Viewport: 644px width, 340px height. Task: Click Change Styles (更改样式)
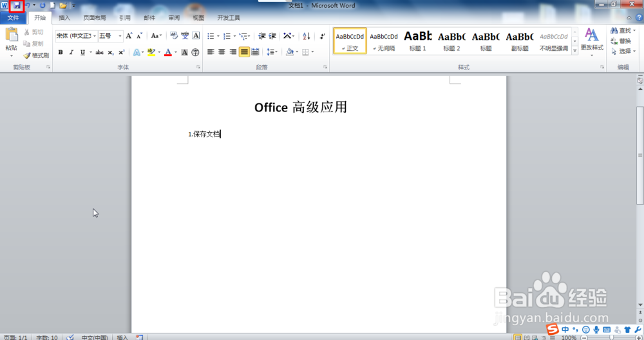[x=592, y=42]
